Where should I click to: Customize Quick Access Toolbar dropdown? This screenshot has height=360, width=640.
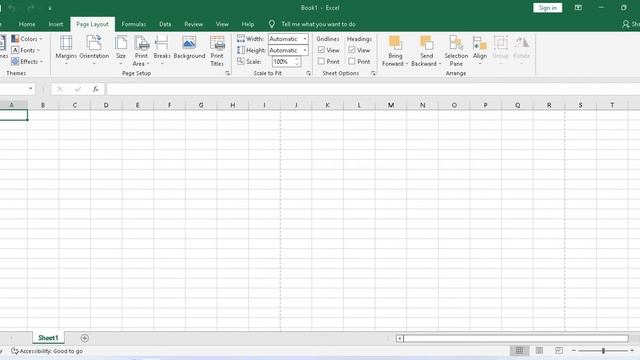50,8
